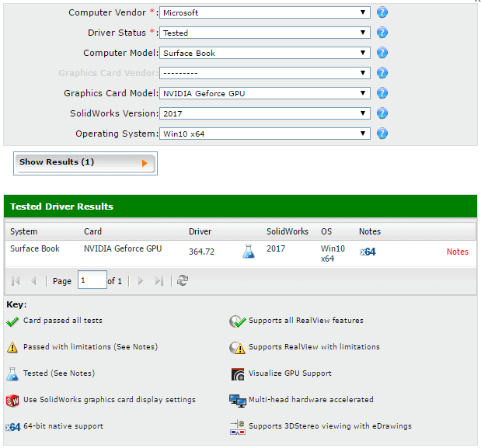
Task: Select 2017 cell in results row
Action: (x=276, y=248)
